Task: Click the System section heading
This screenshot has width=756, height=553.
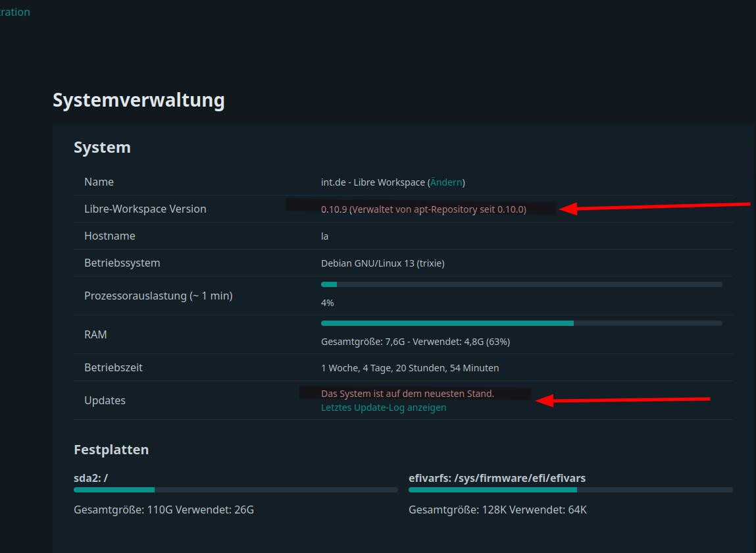Action: [102, 147]
